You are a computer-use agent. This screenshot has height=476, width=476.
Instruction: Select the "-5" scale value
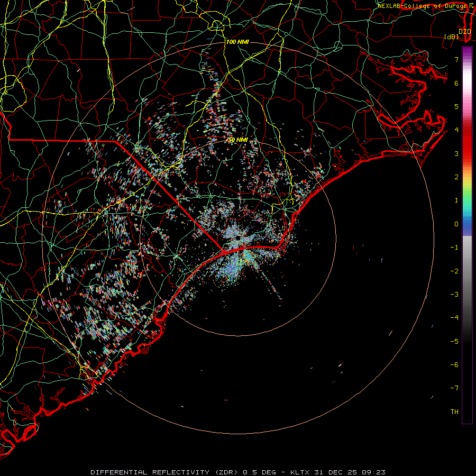point(454,342)
